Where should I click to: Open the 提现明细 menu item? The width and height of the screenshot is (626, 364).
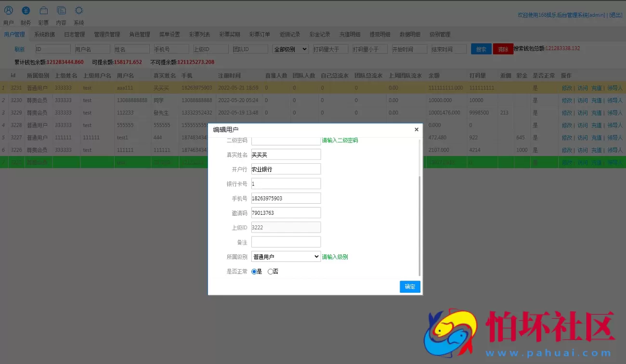click(379, 34)
